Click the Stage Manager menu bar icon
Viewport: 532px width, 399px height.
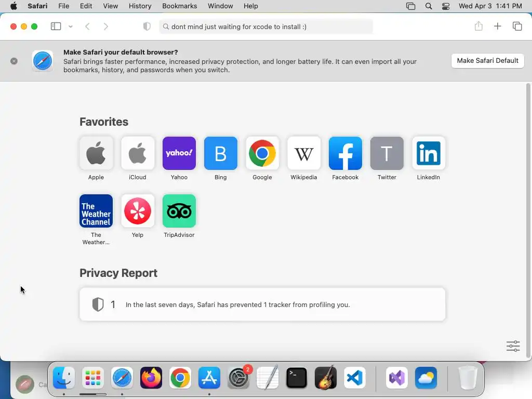coord(410,6)
